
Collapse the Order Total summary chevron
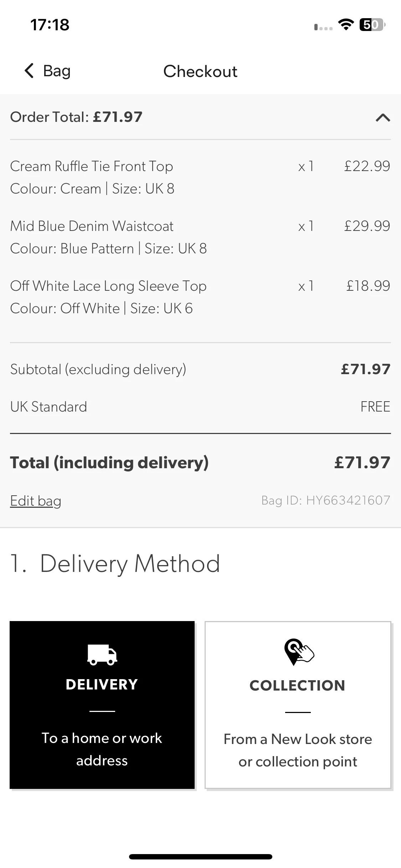pyautogui.click(x=383, y=117)
